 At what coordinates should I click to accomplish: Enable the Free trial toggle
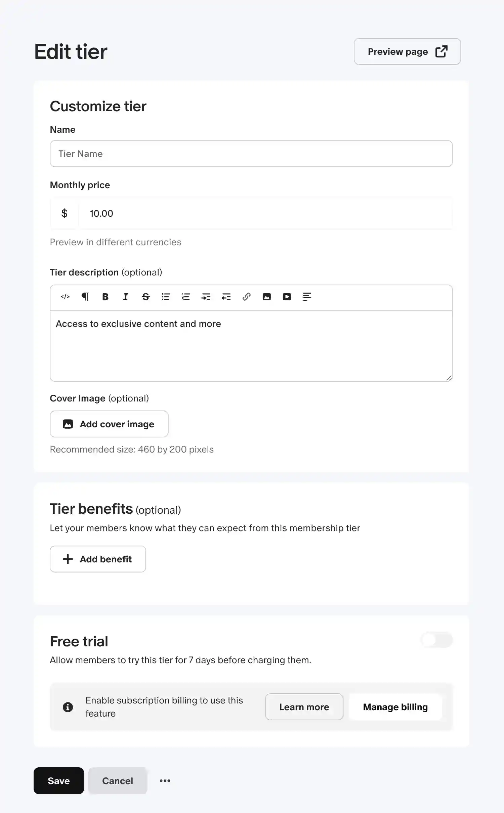[437, 640]
